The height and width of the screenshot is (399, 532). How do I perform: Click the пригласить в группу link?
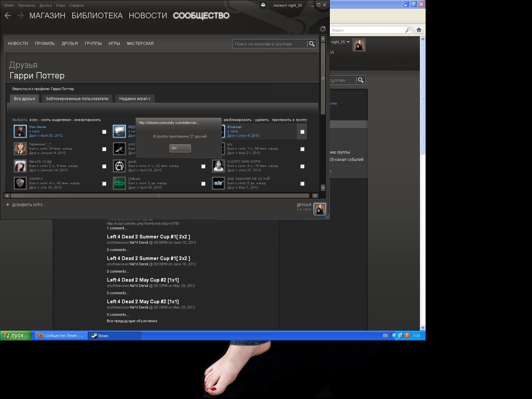tap(290, 120)
